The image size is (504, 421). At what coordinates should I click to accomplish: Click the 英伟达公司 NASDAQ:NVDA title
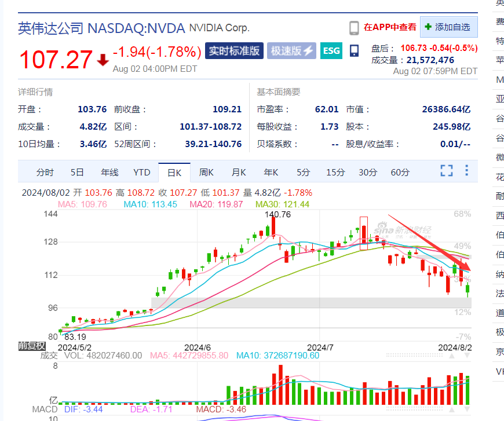pos(101,28)
